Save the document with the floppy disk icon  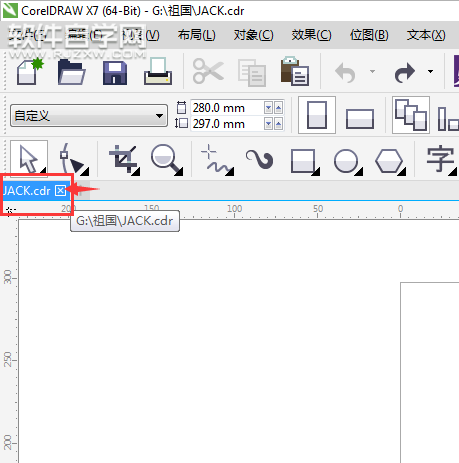tap(115, 73)
